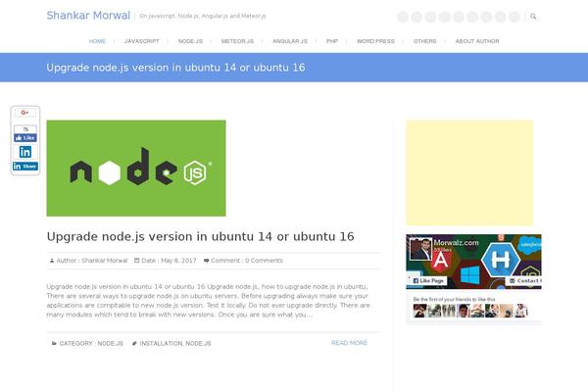
Task: Click the comment bubble icon in post meta
Action: 206,261
